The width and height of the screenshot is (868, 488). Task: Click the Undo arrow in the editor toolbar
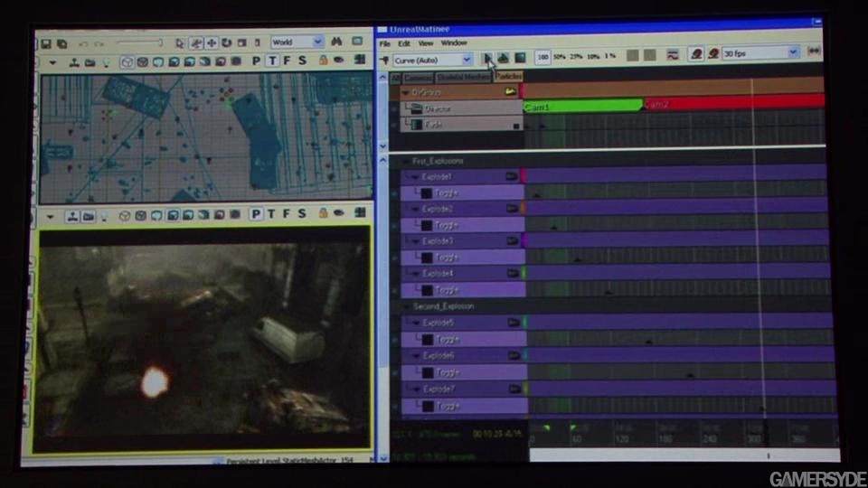click(83, 43)
